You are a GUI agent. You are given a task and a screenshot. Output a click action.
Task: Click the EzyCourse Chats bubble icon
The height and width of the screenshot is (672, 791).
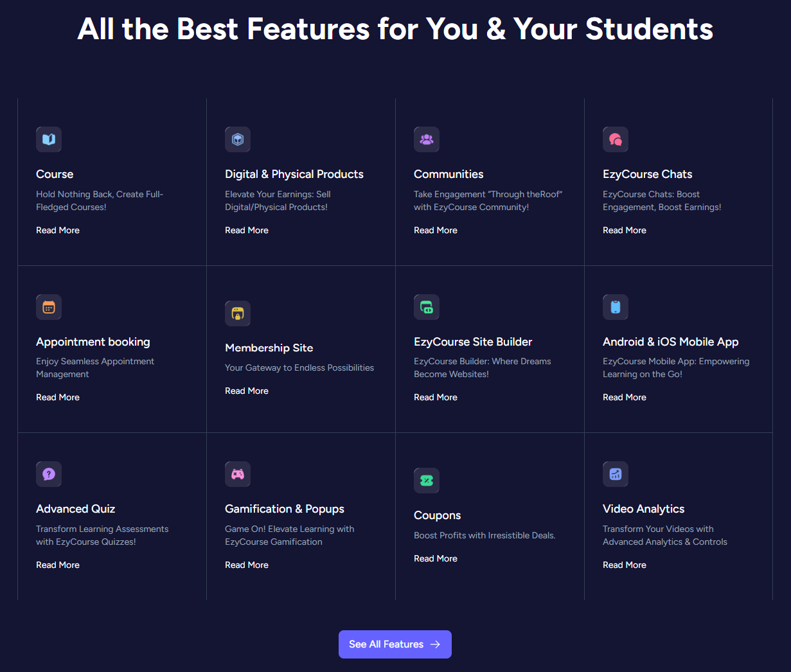click(616, 139)
